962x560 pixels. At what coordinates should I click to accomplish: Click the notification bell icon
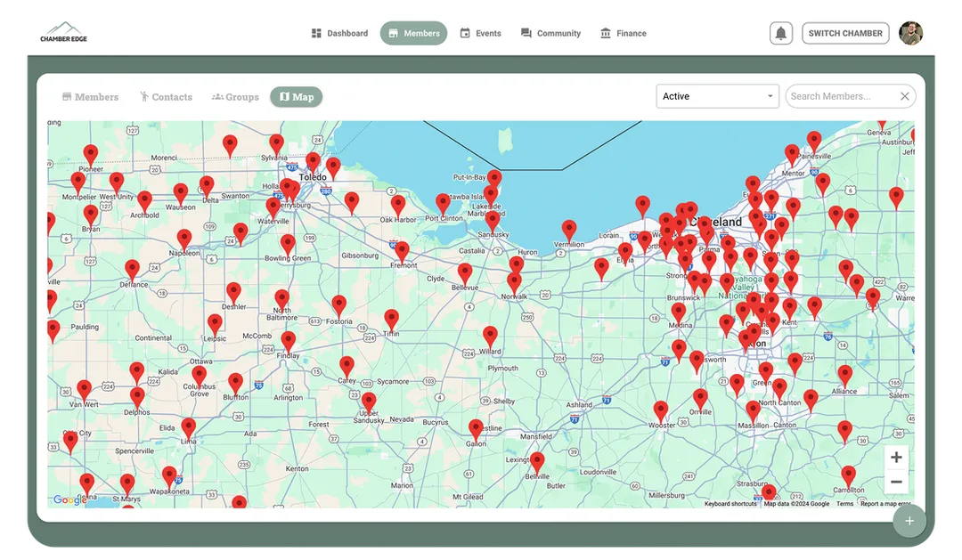(781, 33)
